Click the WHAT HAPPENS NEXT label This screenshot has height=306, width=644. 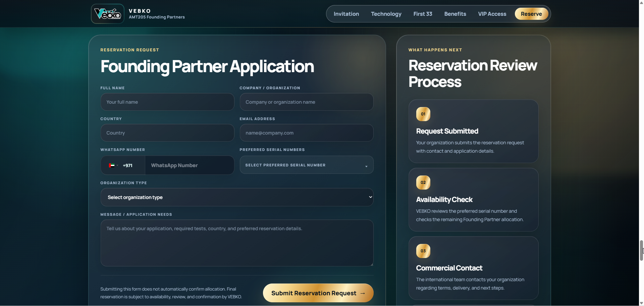tap(435, 50)
